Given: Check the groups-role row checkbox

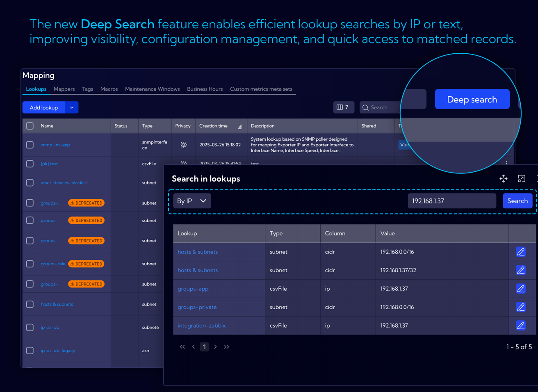Looking at the screenshot, I should coord(30,264).
